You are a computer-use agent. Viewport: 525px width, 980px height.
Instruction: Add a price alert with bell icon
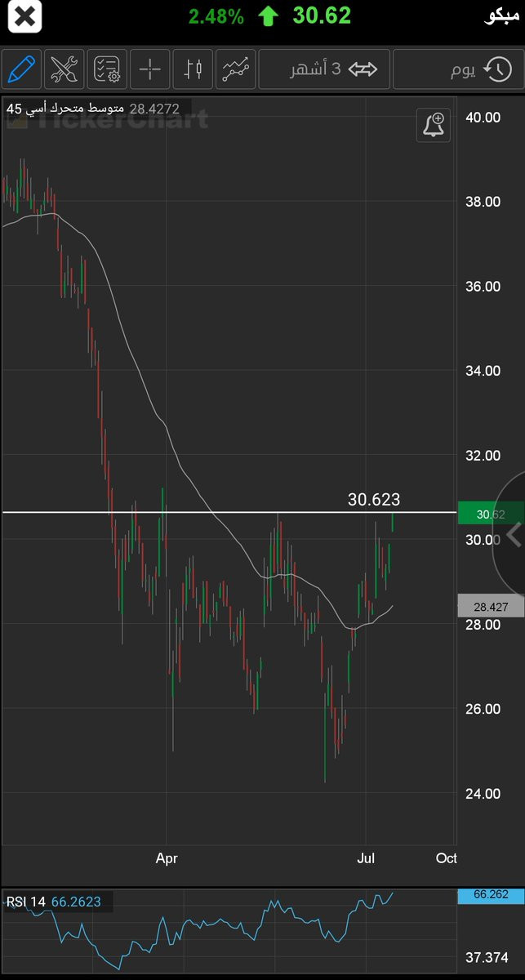pyautogui.click(x=434, y=125)
